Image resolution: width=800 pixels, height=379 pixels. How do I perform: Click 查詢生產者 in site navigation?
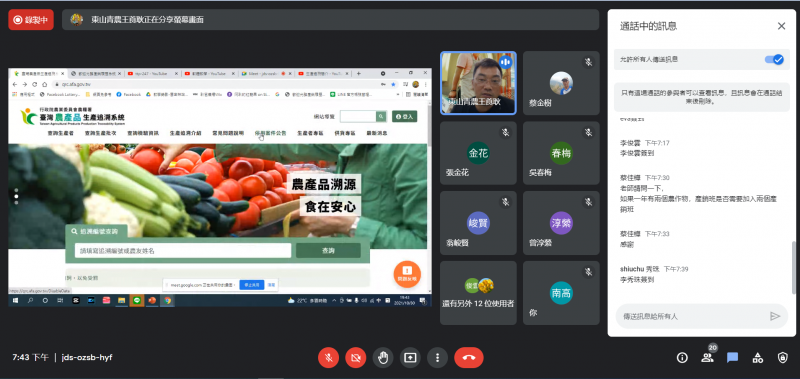[61, 133]
